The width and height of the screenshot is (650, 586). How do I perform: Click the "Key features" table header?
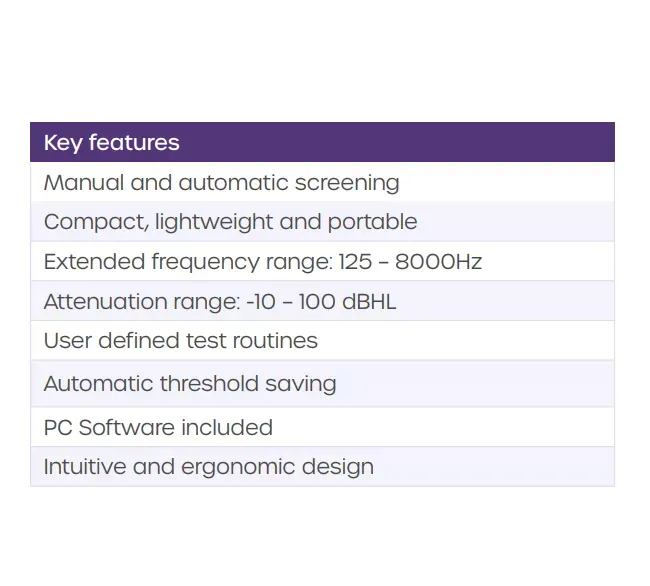pos(112,143)
